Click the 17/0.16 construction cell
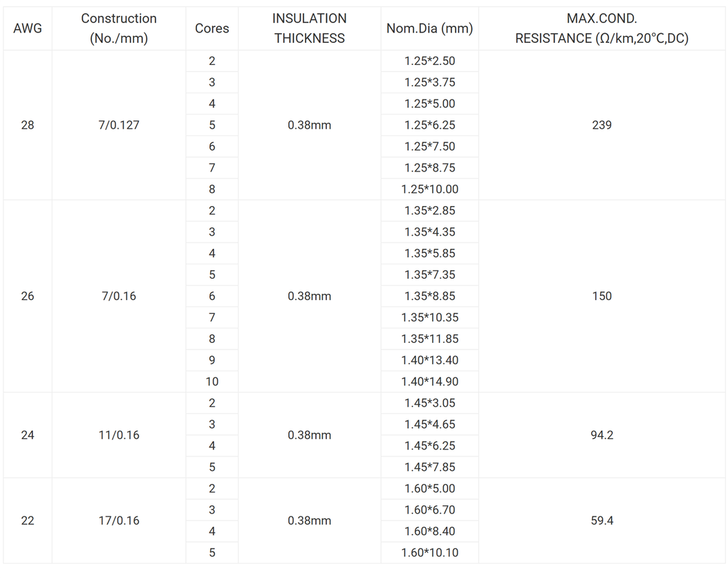This screenshot has height=578, width=728. tap(119, 521)
